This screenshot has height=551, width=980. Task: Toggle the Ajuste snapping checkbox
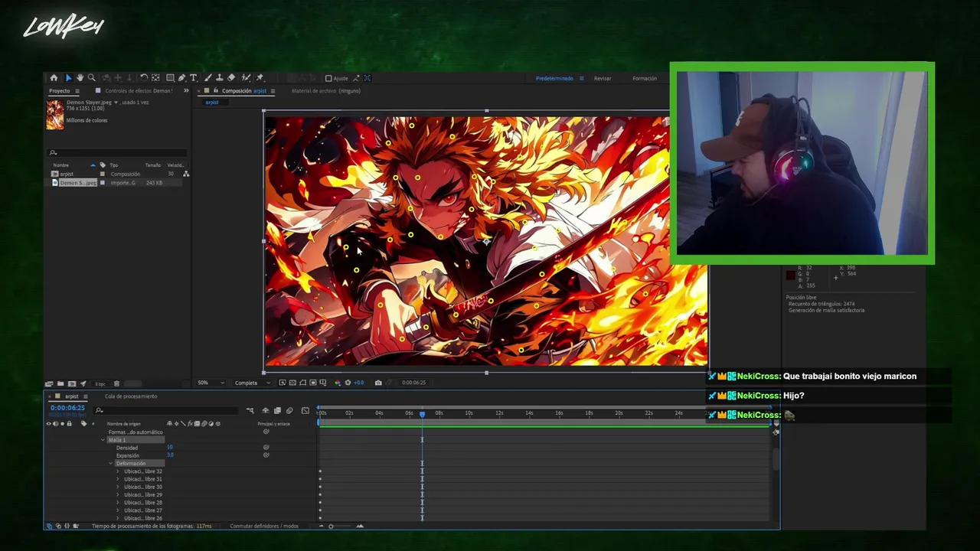[x=328, y=78]
